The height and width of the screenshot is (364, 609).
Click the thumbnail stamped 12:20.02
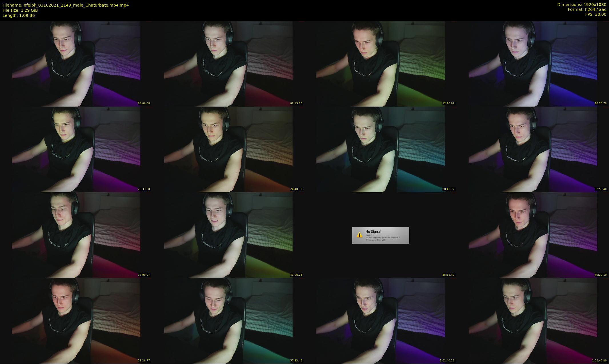coord(380,63)
